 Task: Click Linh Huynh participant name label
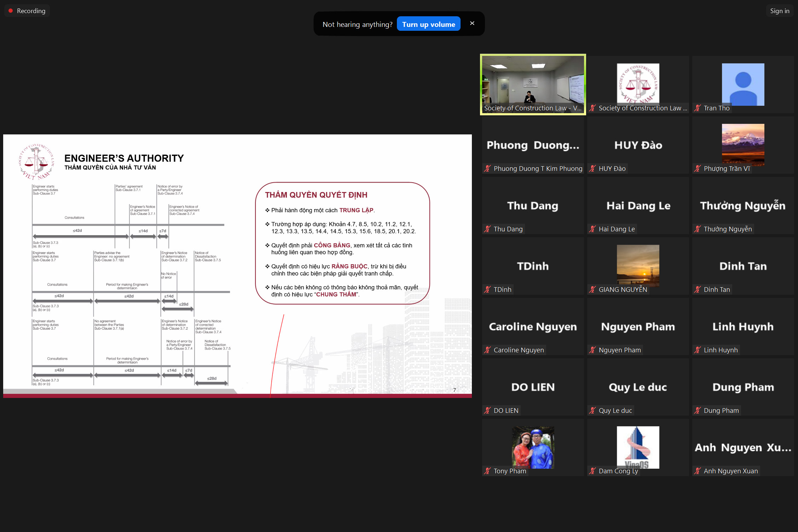point(721,350)
